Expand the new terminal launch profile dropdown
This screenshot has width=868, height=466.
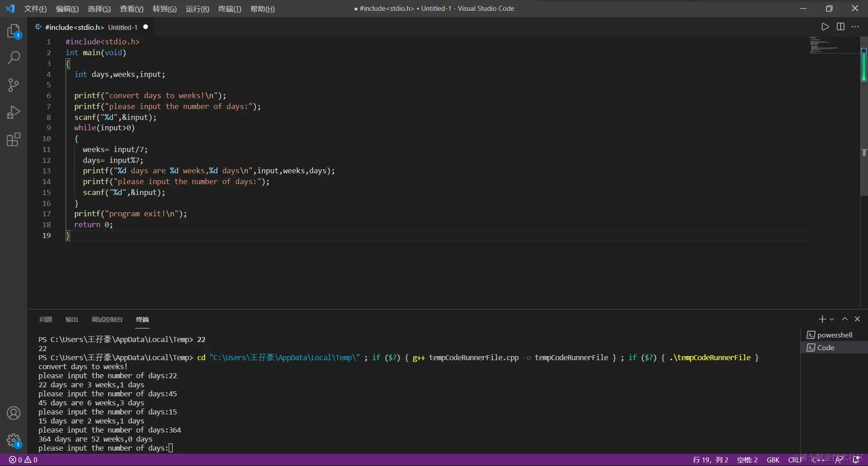coord(832,319)
